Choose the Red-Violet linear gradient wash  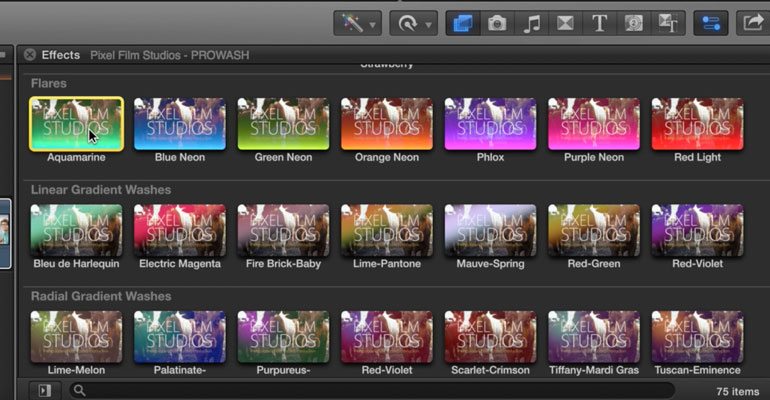[698, 230]
